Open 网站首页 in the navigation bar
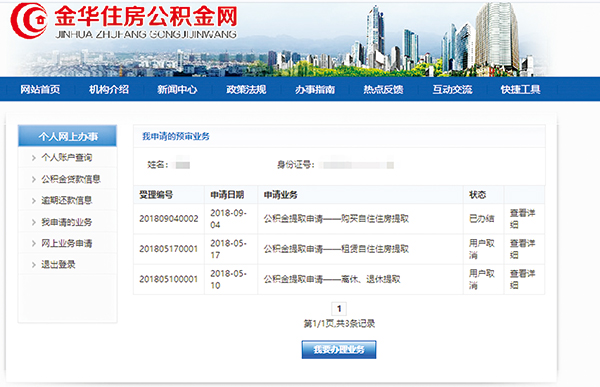The image size is (600, 387). tap(40, 90)
